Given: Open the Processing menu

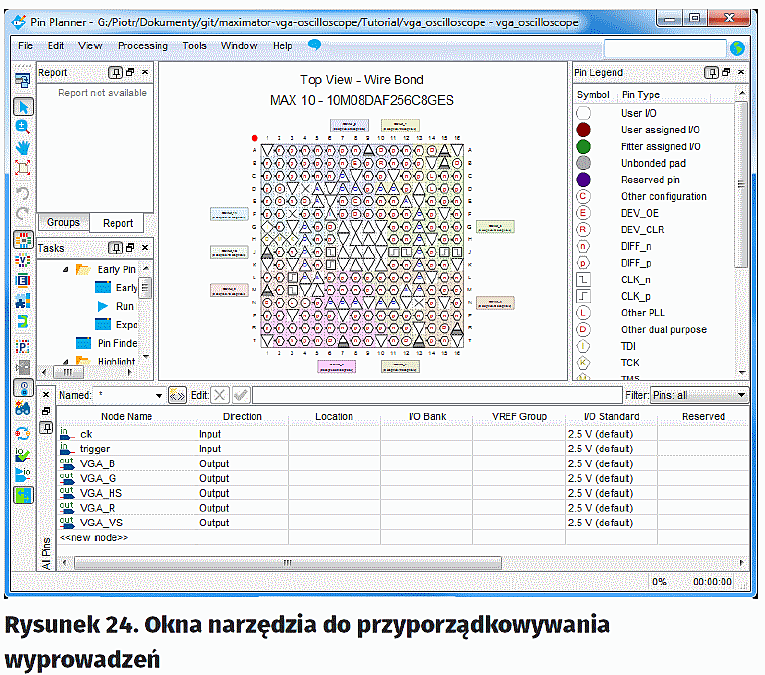Looking at the screenshot, I should 143,46.
